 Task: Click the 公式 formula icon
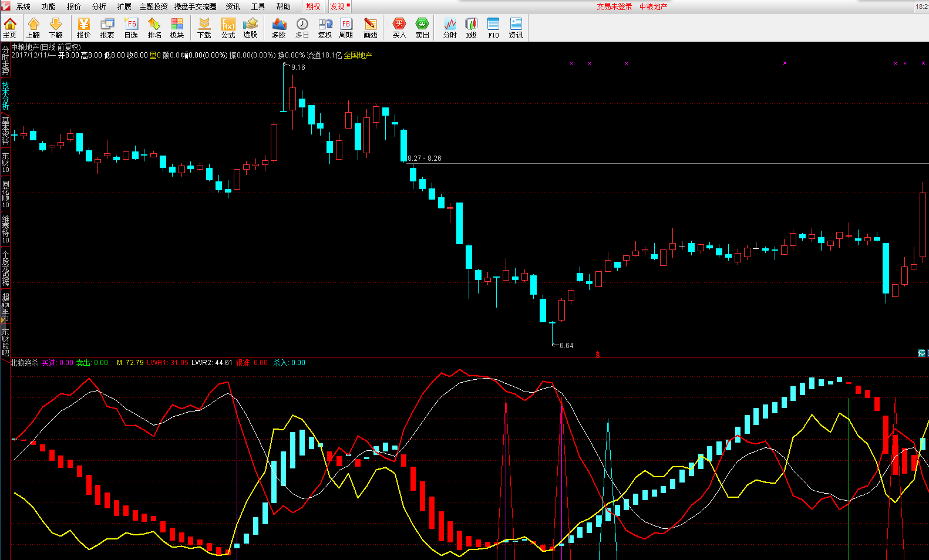point(228,27)
